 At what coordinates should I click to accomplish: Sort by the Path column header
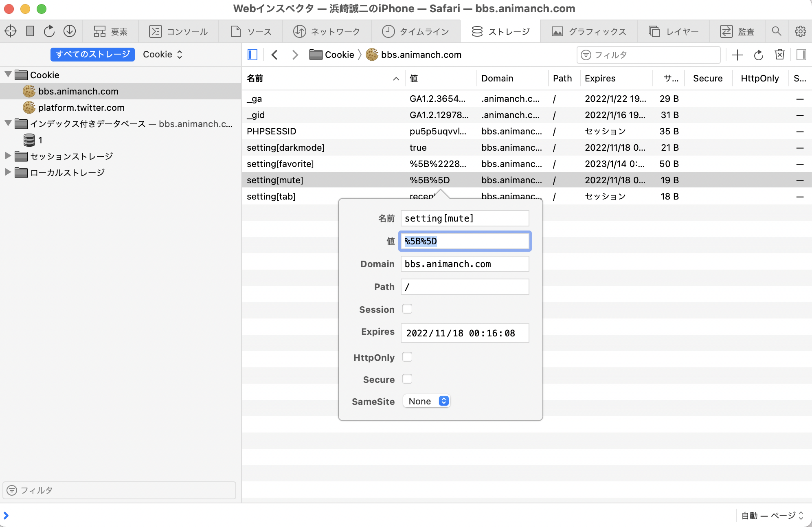click(x=564, y=78)
